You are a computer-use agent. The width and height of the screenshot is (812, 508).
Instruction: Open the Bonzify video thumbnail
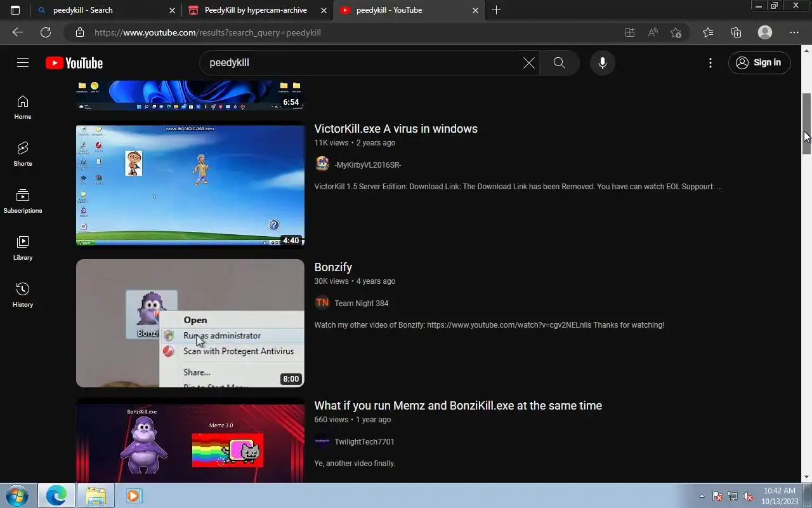tap(190, 323)
